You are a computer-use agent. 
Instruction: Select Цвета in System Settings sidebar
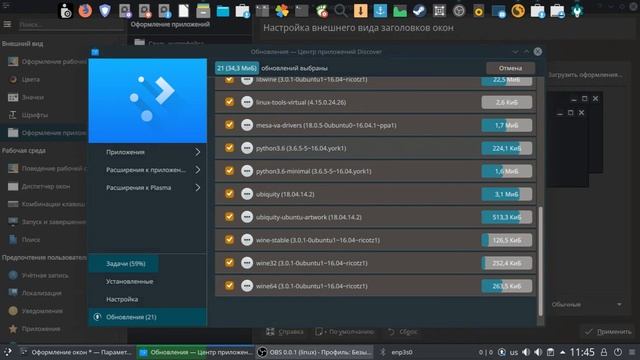click(31, 79)
